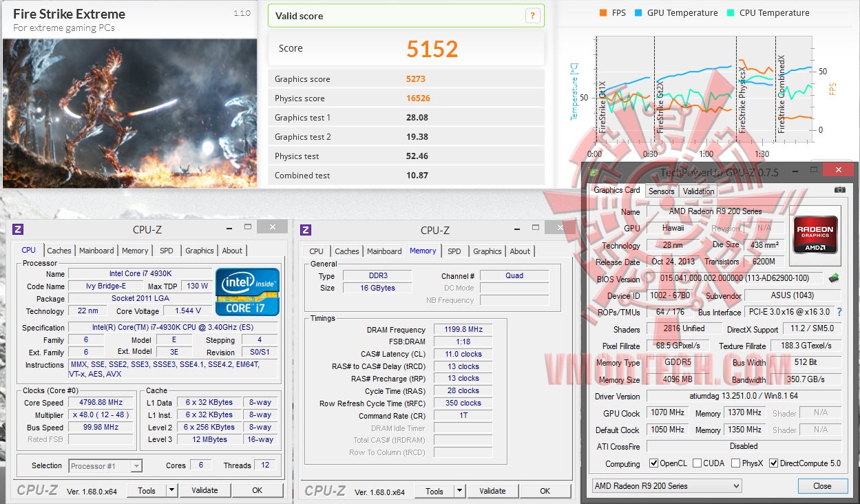Click the Core Speed value 4798.88 MHz
This screenshot has height=504, width=860.
pyautogui.click(x=101, y=403)
